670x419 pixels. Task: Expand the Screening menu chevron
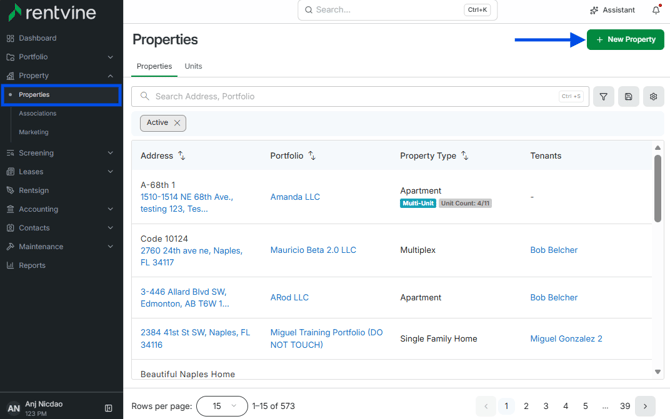pos(110,153)
